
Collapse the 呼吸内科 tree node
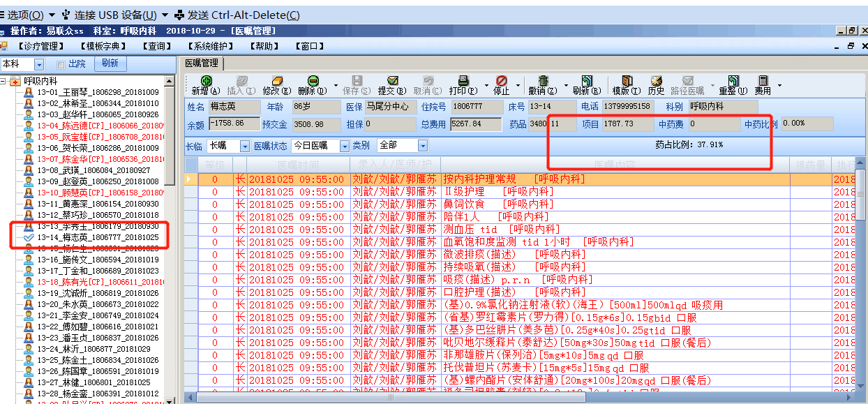(3, 81)
